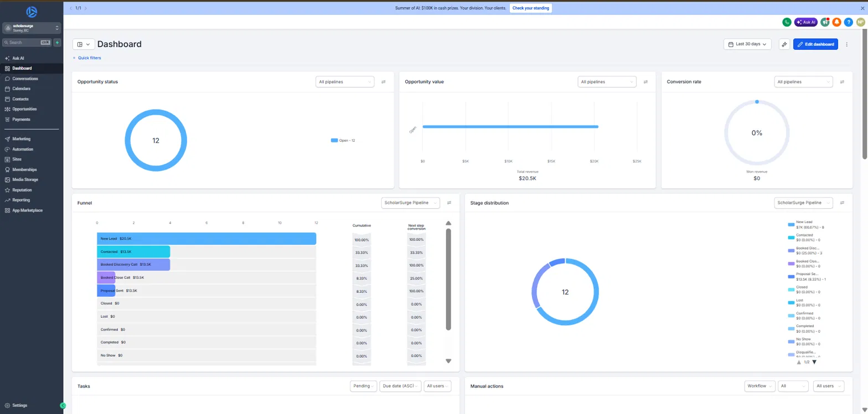This screenshot has height=414, width=868.
Task: Open the announcements megaphone icon
Action: 825,22
